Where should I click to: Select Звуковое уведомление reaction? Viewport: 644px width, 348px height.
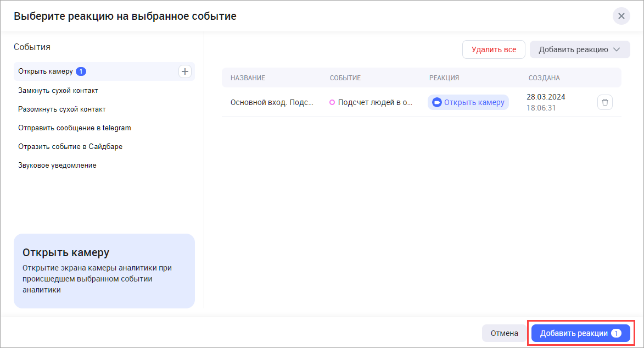coord(57,165)
